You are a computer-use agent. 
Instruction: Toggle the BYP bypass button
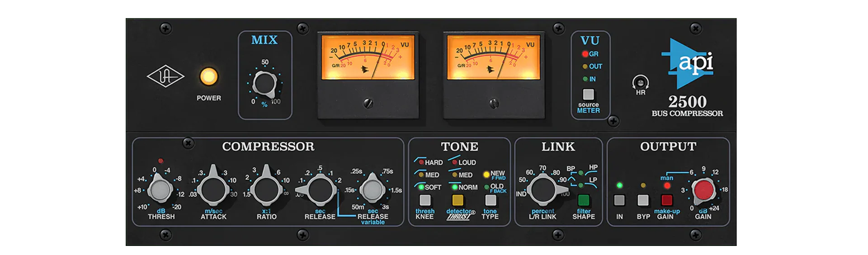[x=643, y=200]
